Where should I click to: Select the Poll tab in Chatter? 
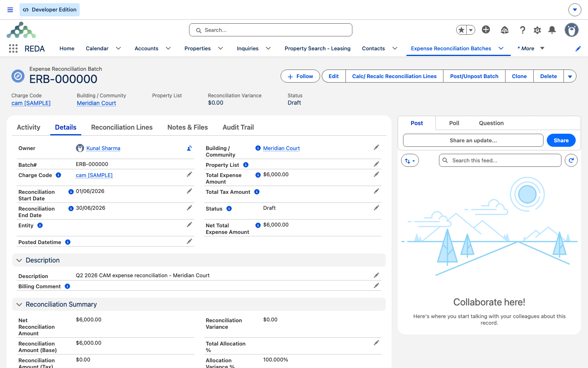tap(454, 123)
